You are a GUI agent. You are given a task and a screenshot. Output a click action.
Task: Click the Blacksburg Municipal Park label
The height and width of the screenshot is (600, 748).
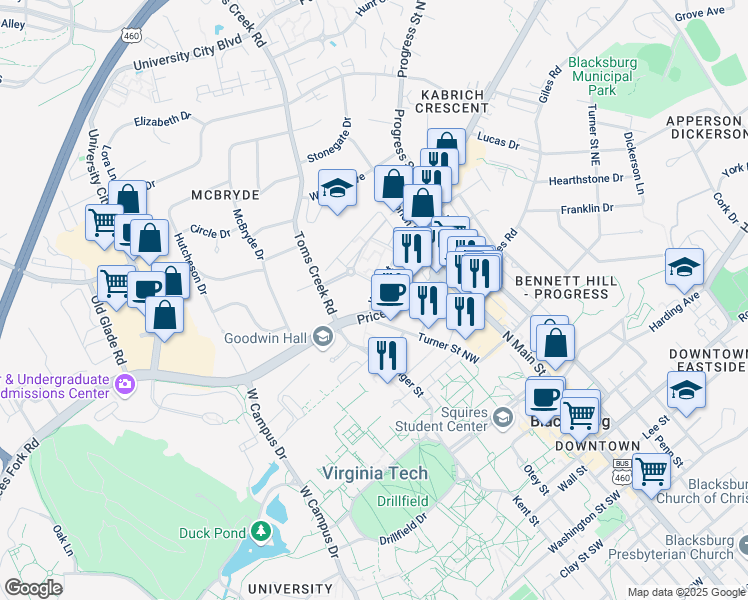click(602, 76)
